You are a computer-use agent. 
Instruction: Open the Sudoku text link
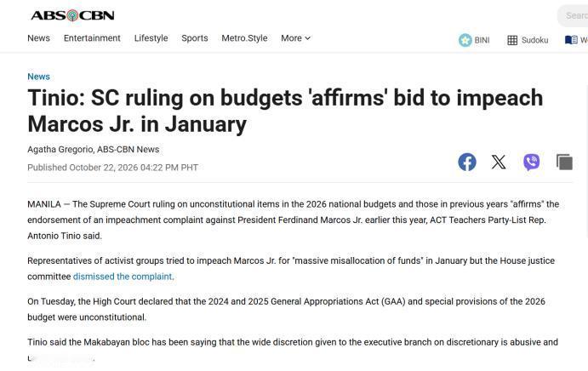pyautogui.click(x=534, y=40)
